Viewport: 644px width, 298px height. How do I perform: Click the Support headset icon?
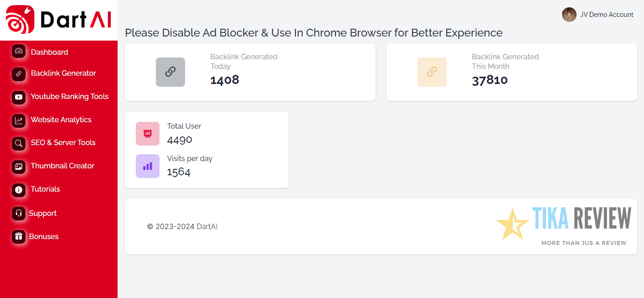[19, 213]
